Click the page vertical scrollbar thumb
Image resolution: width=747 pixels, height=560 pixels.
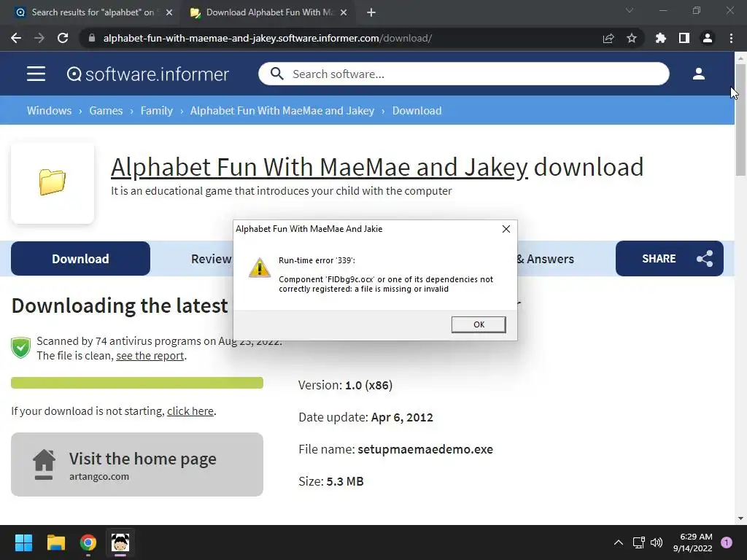[x=740, y=119]
